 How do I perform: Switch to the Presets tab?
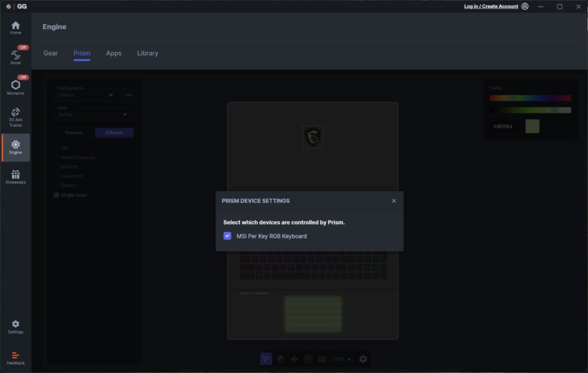(x=74, y=133)
